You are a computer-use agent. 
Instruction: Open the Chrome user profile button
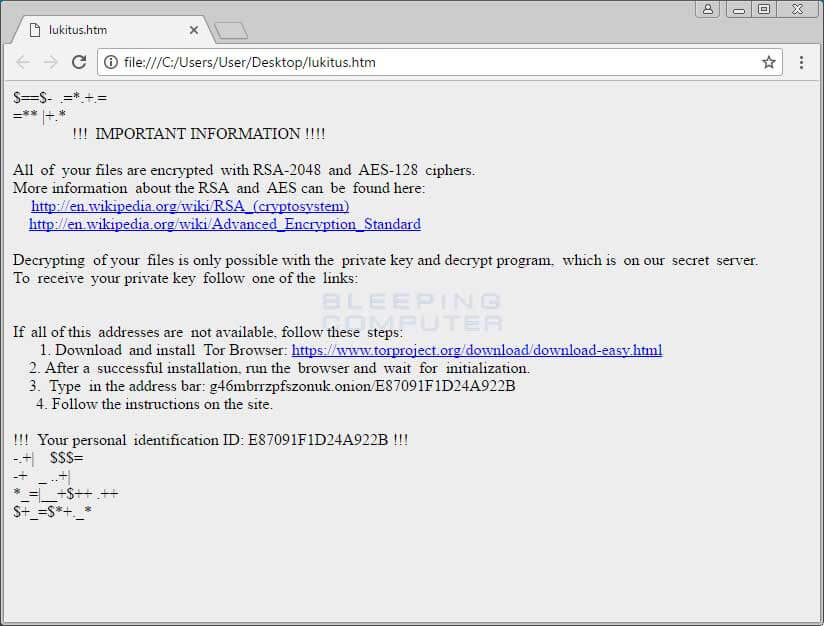pyautogui.click(x=708, y=9)
